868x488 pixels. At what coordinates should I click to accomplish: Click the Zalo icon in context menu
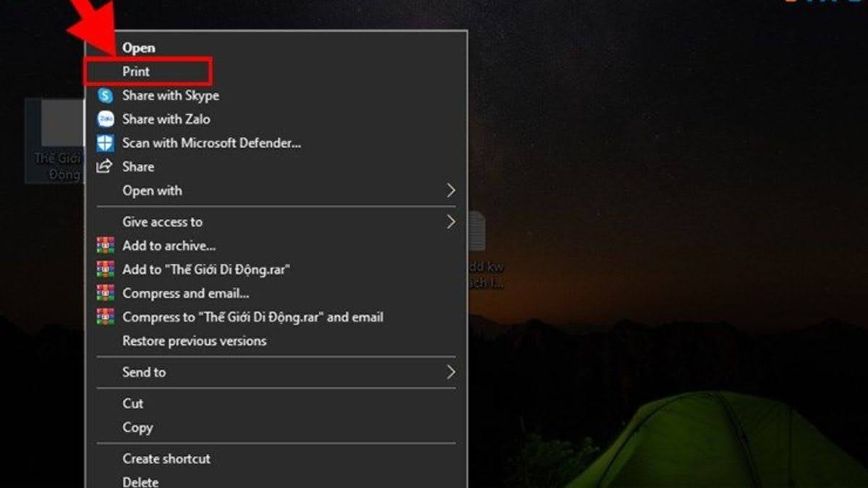click(x=106, y=119)
